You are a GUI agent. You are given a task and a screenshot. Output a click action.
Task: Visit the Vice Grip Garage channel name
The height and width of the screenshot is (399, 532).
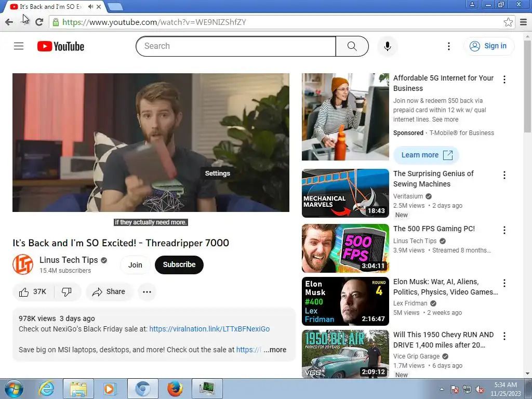(416, 356)
